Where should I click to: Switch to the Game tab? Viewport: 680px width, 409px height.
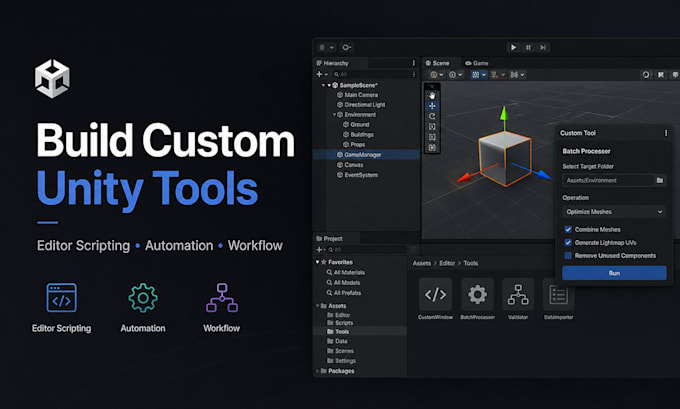477,63
